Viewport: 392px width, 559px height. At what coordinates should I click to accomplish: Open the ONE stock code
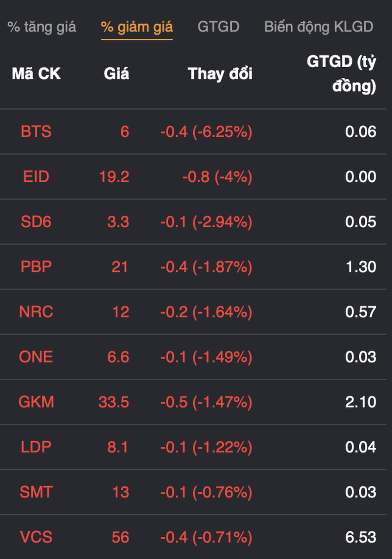[x=36, y=357]
